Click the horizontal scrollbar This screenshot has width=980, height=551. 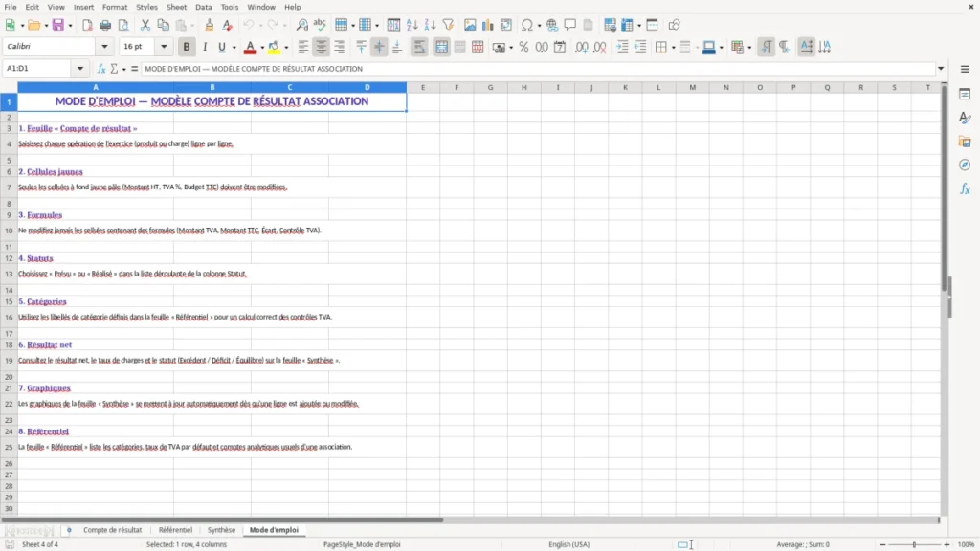point(222,519)
